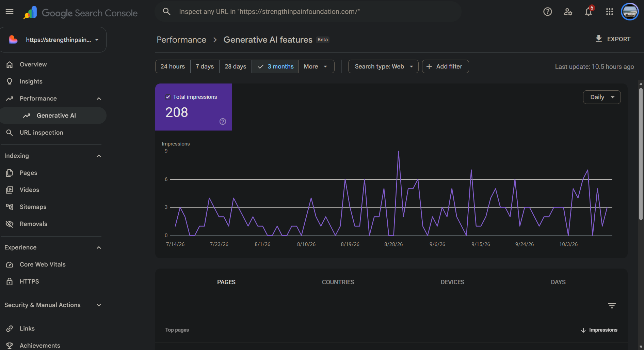Open the Search type: Web dropdown

383,66
